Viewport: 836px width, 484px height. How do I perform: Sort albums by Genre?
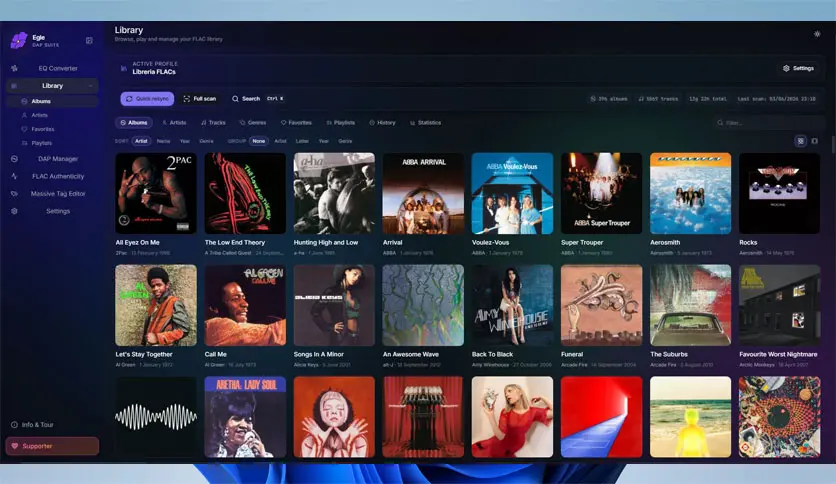pyautogui.click(x=206, y=141)
